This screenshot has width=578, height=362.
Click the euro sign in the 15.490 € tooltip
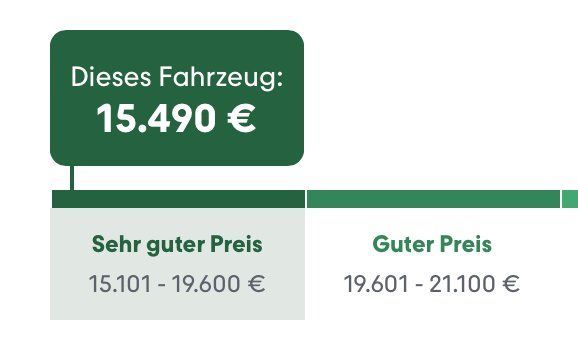[x=241, y=118]
